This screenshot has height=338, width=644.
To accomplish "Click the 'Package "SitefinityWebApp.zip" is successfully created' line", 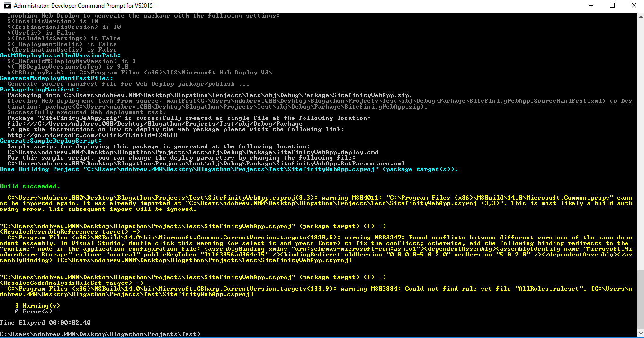I will point(189,118).
